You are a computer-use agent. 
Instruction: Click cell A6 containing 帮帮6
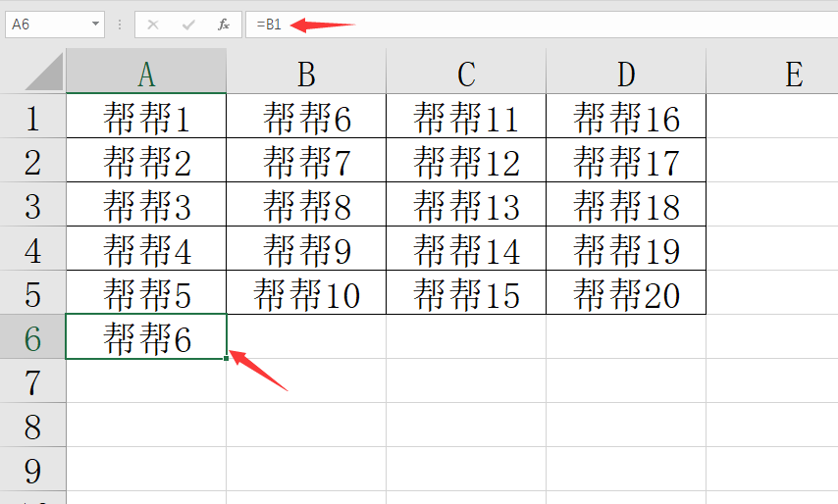(146, 337)
